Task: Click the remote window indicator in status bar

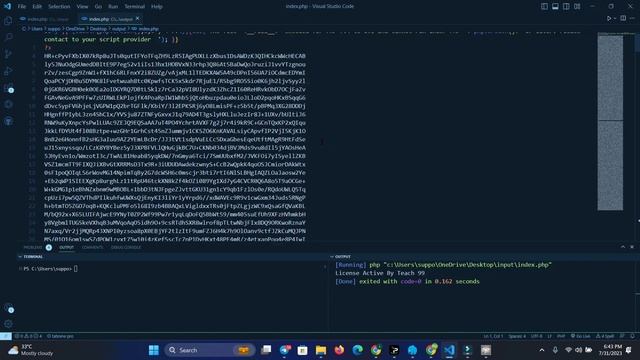Action: tap(5, 336)
